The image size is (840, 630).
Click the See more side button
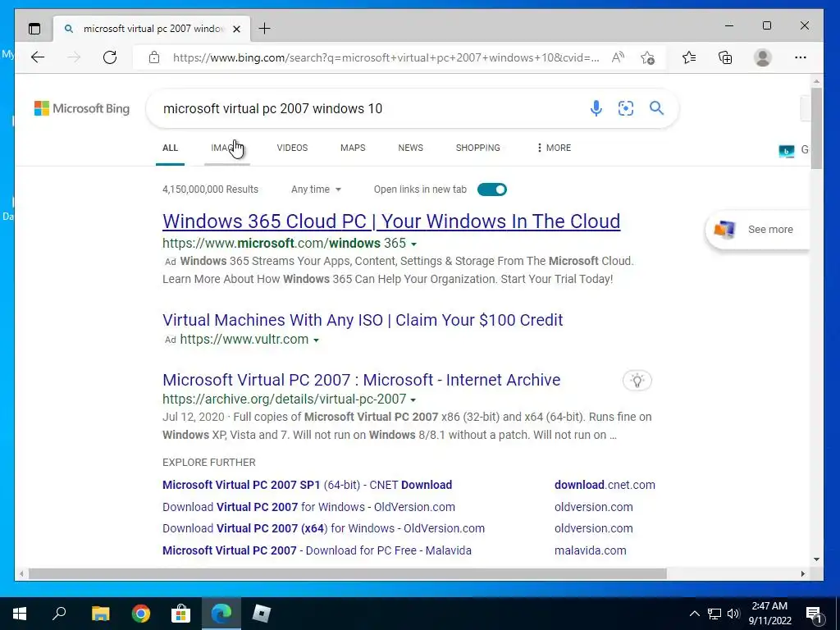[758, 230]
